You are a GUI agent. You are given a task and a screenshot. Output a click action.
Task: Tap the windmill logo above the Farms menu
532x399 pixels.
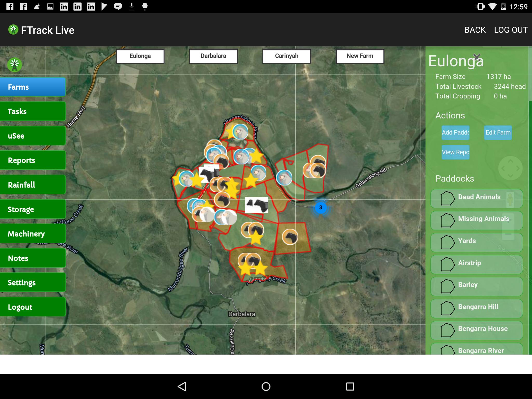(x=15, y=65)
